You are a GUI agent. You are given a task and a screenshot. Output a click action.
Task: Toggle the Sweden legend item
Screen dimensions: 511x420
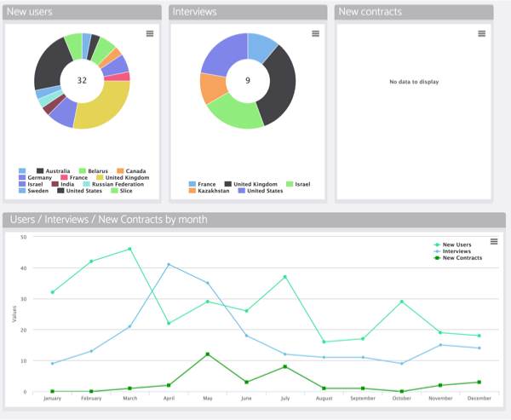(x=33, y=191)
